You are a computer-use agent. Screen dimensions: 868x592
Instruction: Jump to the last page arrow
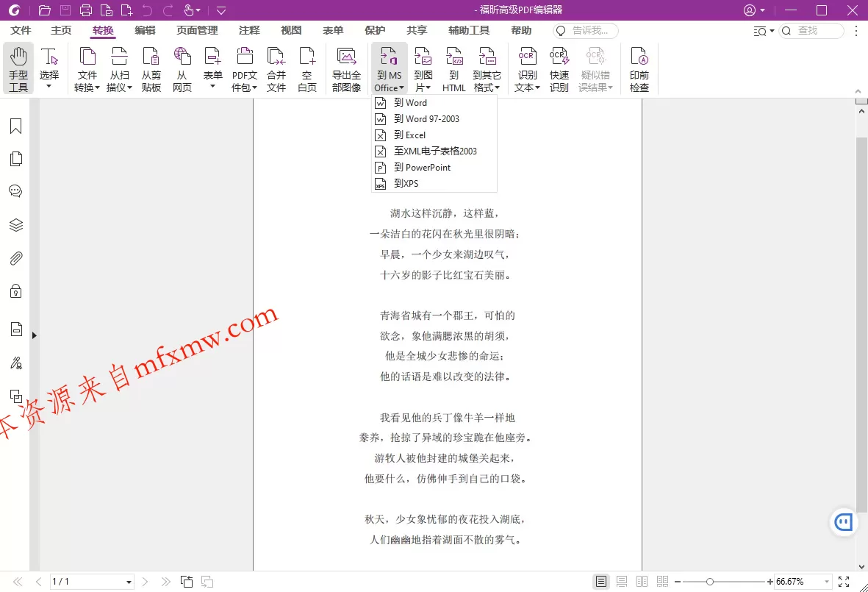[165, 582]
